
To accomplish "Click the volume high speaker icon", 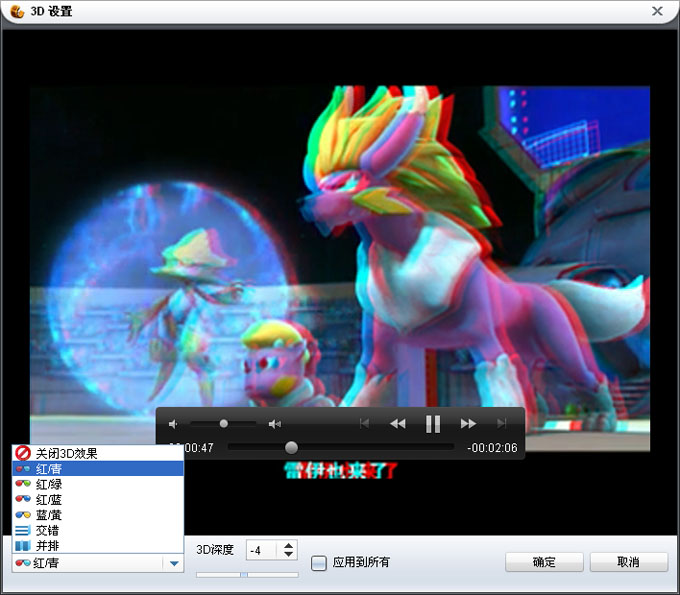I will point(275,424).
